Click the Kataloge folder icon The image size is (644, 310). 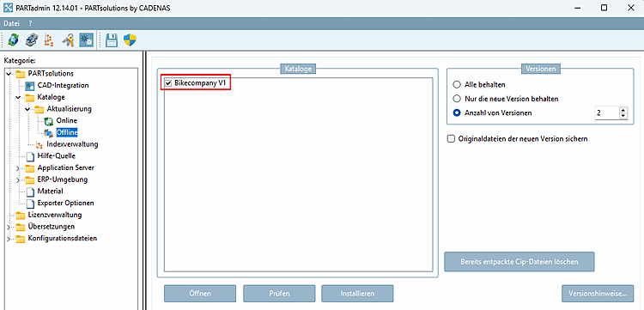[30, 98]
